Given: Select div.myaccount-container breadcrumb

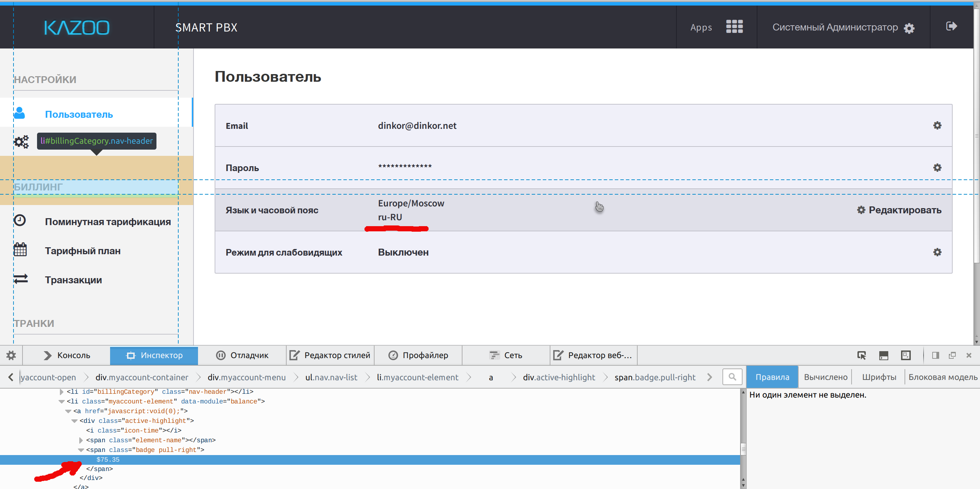Looking at the screenshot, I should click(142, 377).
